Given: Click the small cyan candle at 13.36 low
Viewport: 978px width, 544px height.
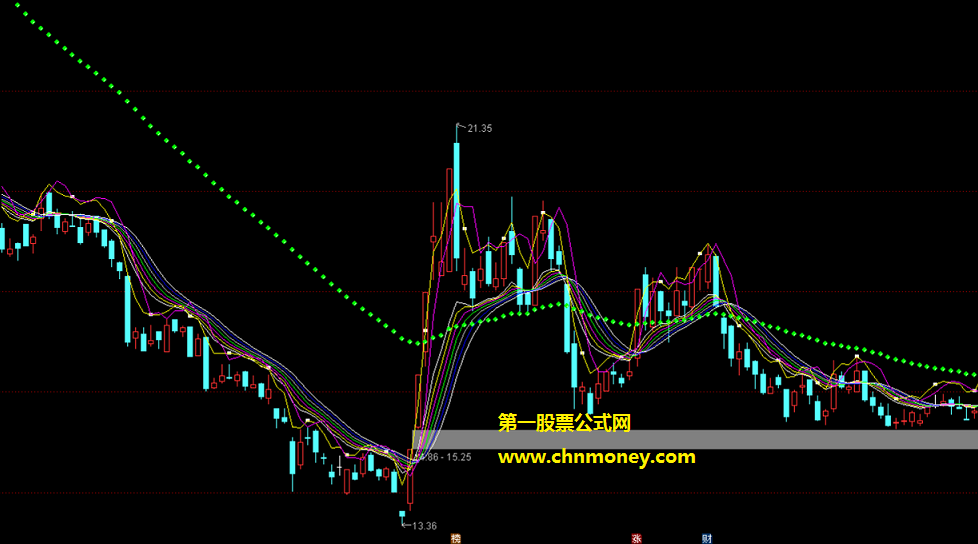Looking at the screenshot, I should (x=402, y=515).
